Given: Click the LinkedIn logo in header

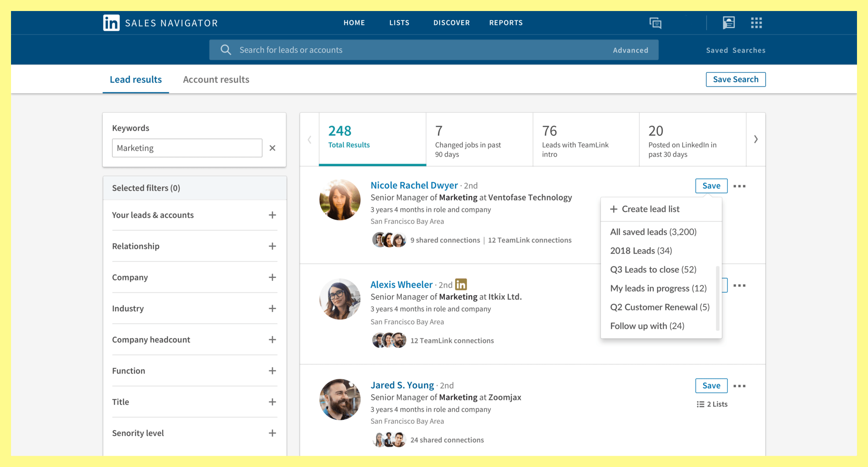Looking at the screenshot, I should (111, 23).
